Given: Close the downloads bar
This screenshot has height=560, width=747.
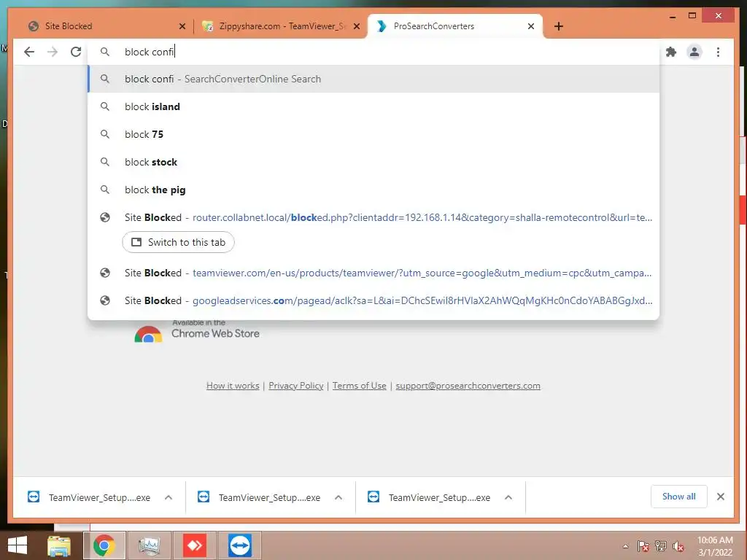Looking at the screenshot, I should pyautogui.click(x=720, y=497).
